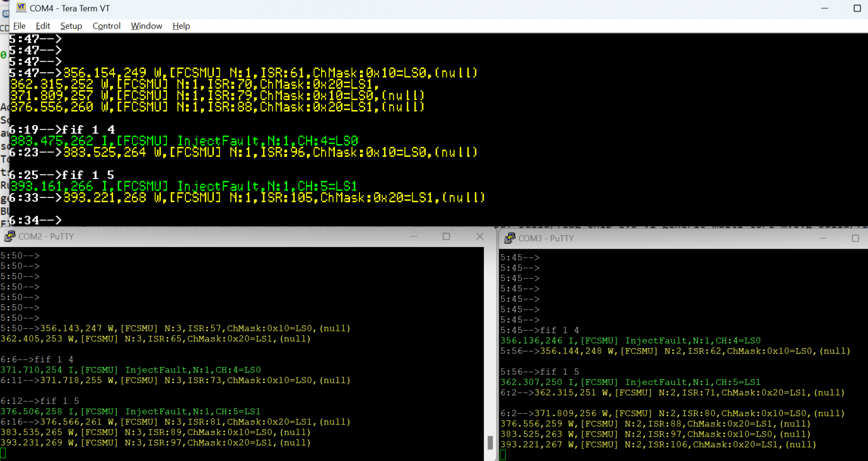The width and height of the screenshot is (868, 461).
Task: Open the Setup menu in Tera Term
Action: 71,26
